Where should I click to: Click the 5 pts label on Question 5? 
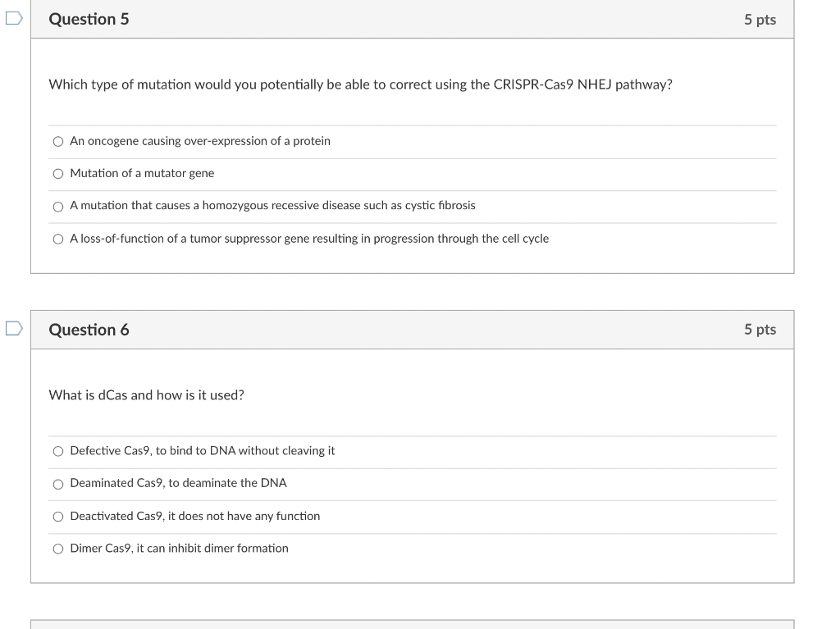point(760,20)
